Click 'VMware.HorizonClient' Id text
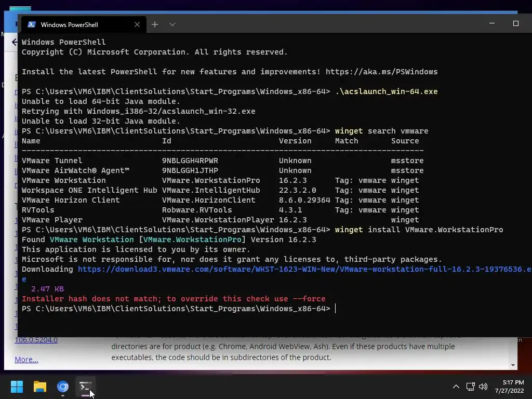The height and width of the screenshot is (399, 532). pos(208,200)
